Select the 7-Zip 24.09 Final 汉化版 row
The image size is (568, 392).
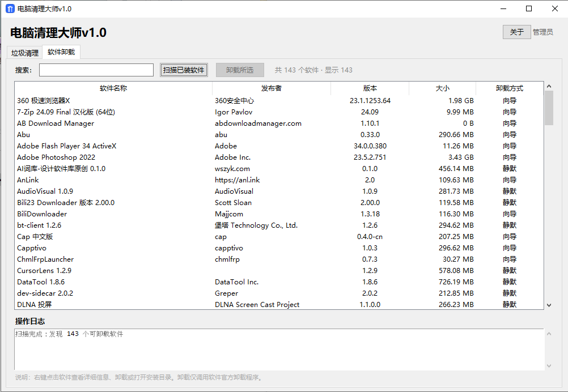pyautogui.click(x=279, y=112)
